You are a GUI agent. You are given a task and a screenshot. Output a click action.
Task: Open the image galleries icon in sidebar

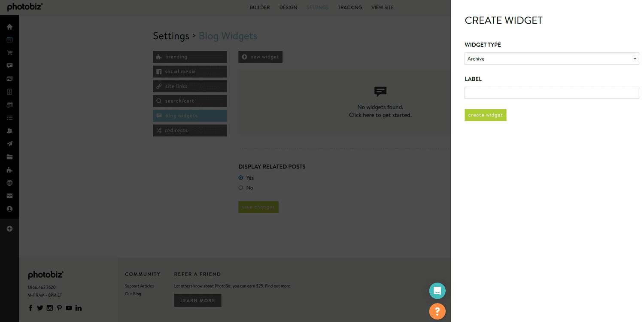(9, 79)
